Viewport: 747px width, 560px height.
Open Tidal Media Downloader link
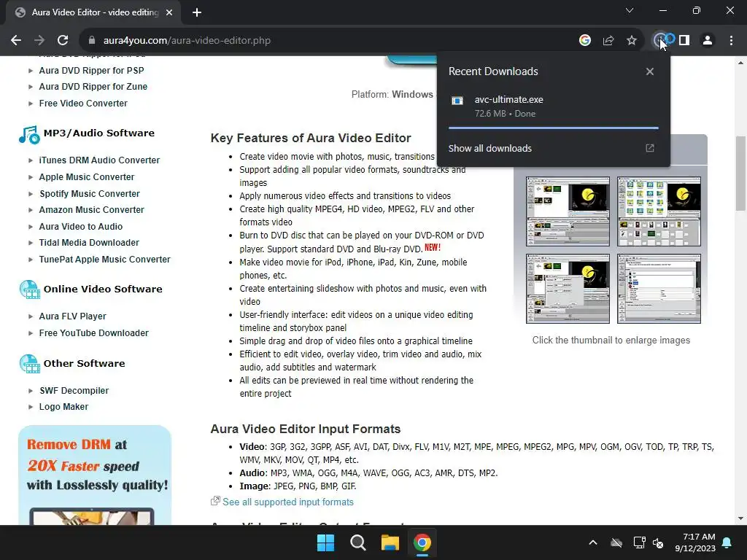(x=89, y=243)
